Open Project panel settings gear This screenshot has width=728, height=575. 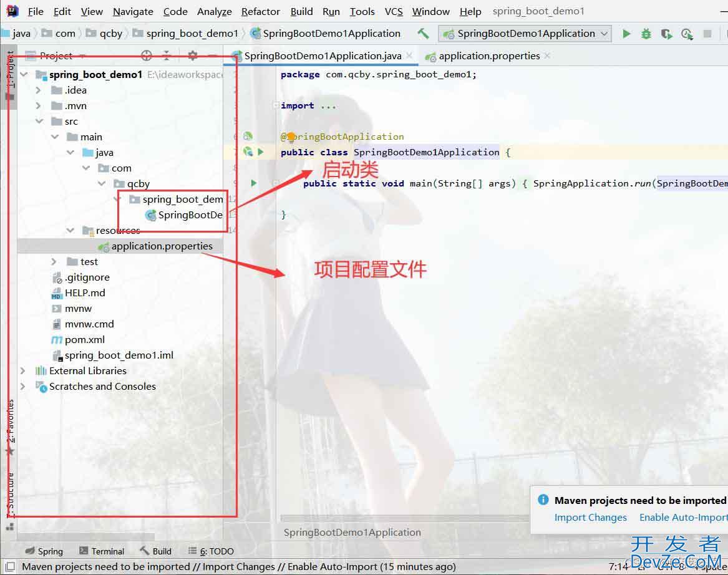pyautogui.click(x=193, y=56)
